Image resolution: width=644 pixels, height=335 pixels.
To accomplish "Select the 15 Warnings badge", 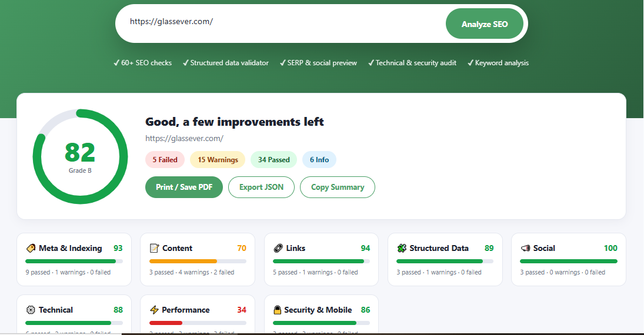I will click(218, 160).
